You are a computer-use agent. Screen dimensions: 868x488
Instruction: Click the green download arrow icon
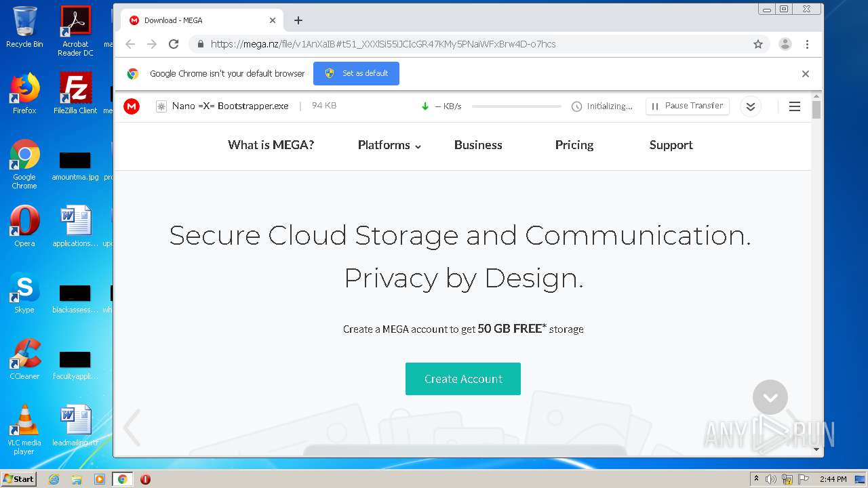(x=425, y=106)
